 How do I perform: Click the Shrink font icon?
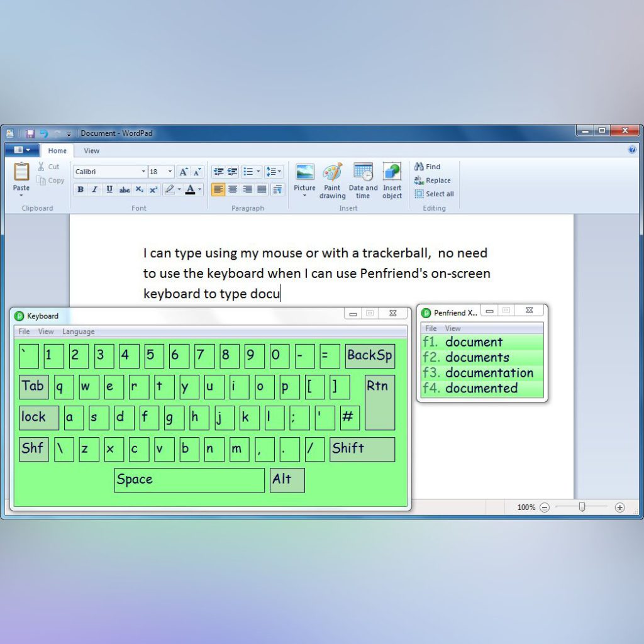[x=197, y=172]
